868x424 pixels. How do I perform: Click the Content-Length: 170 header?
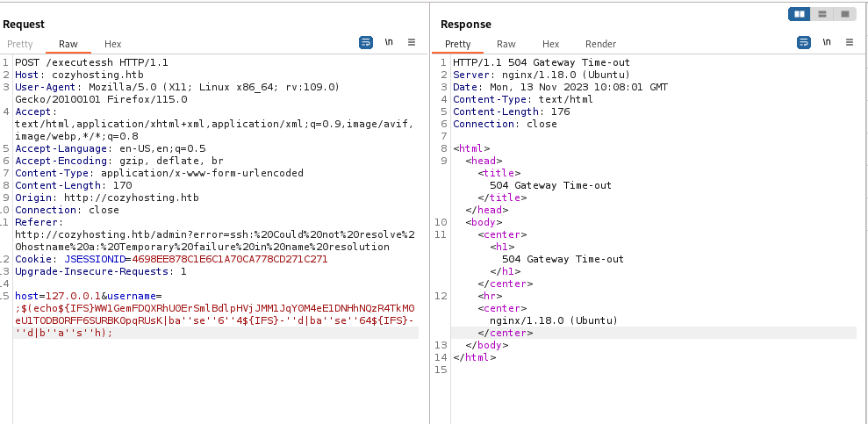[x=74, y=185]
